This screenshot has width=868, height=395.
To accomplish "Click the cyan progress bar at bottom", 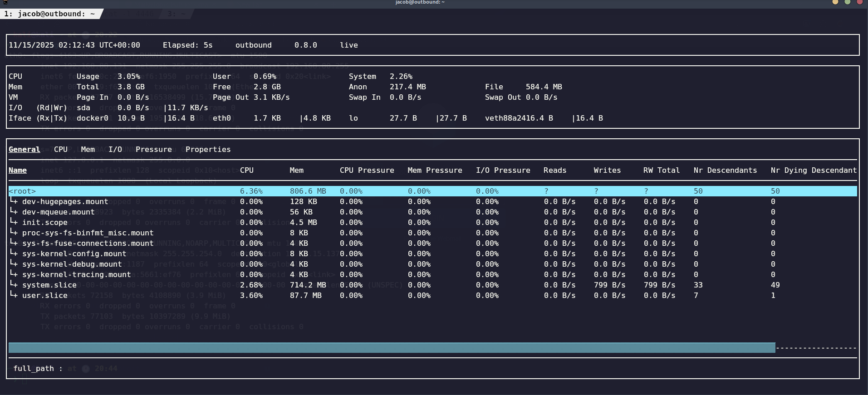I will [x=391, y=348].
